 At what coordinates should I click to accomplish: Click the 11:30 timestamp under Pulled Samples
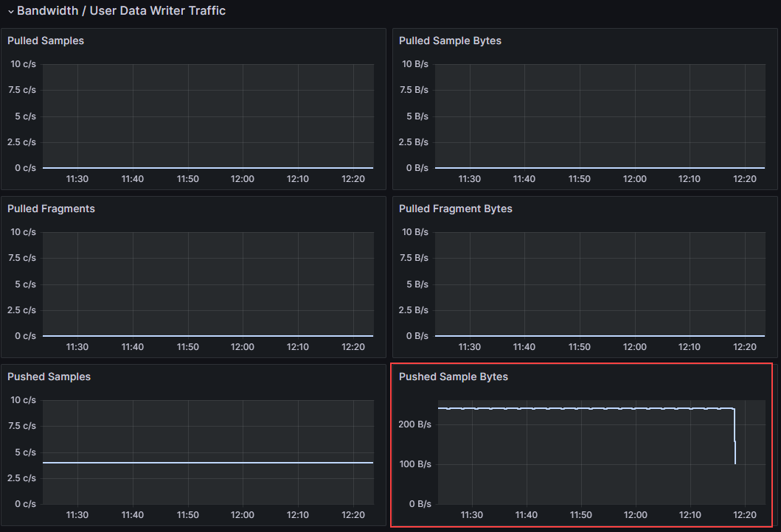tap(77, 178)
